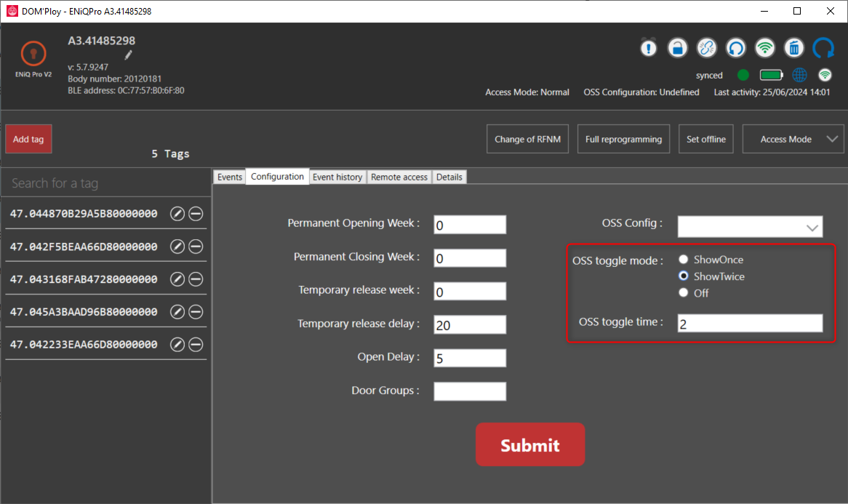Switch to the Events tab
The width and height of the screenshot is (848, 504).
(229, 177)
